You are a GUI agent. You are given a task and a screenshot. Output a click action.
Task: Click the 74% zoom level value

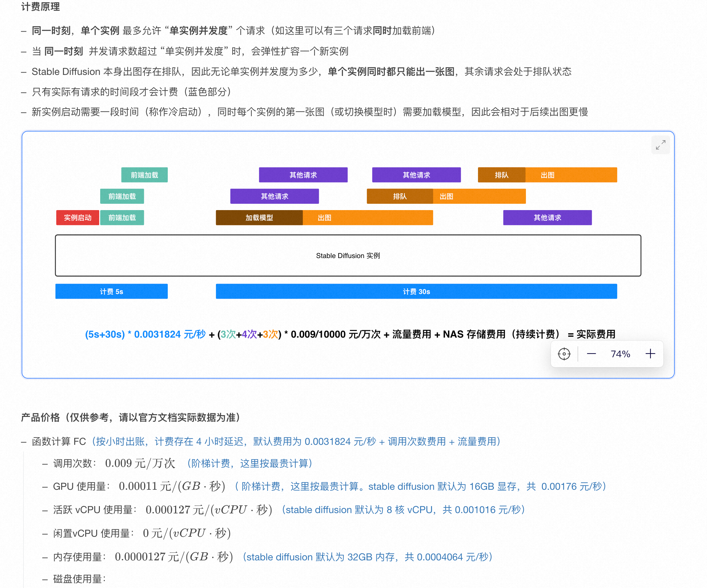coord(620,354)
